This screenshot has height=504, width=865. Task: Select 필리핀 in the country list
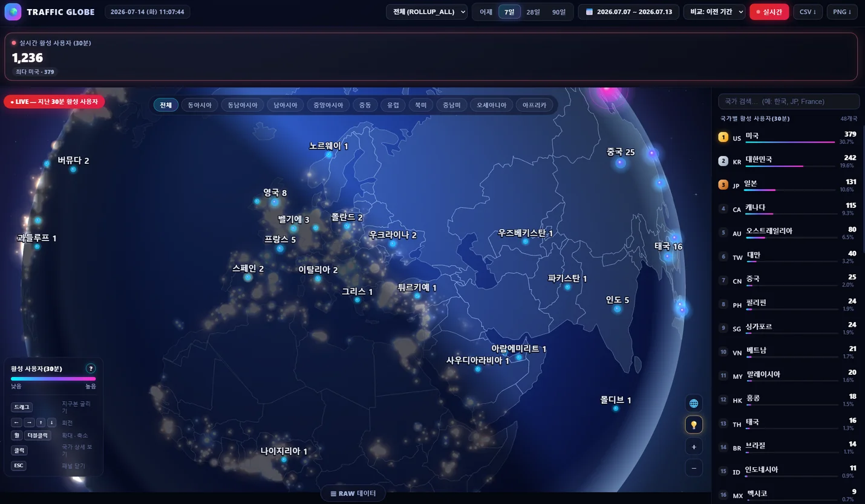pos(787,305)
